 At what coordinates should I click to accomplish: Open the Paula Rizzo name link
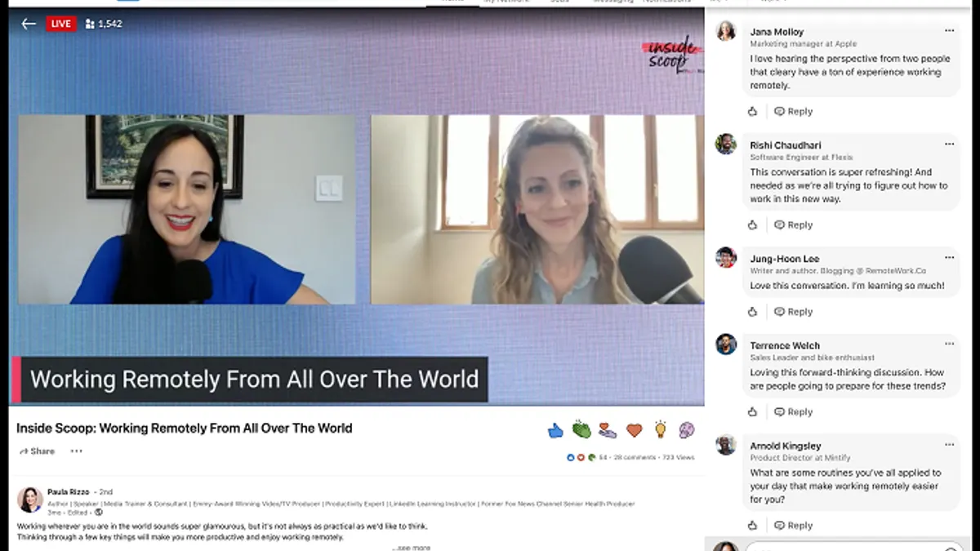click(x=69, y=492)
